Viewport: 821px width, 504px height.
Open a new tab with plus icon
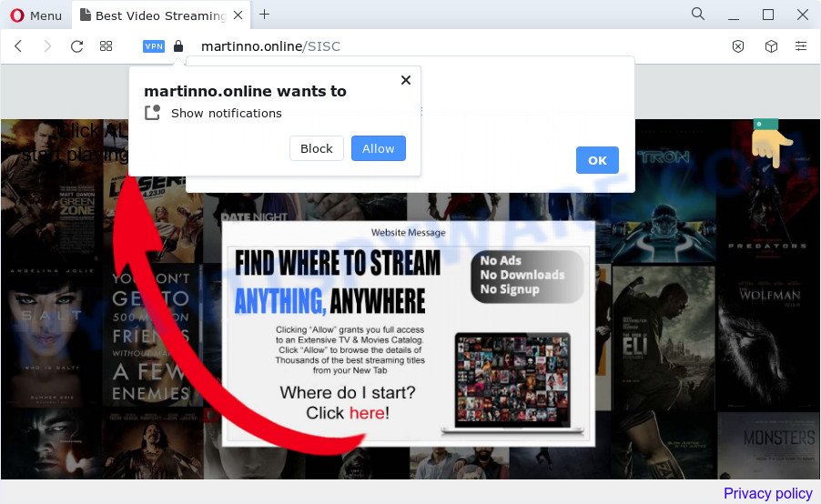[x=265, y=15]
